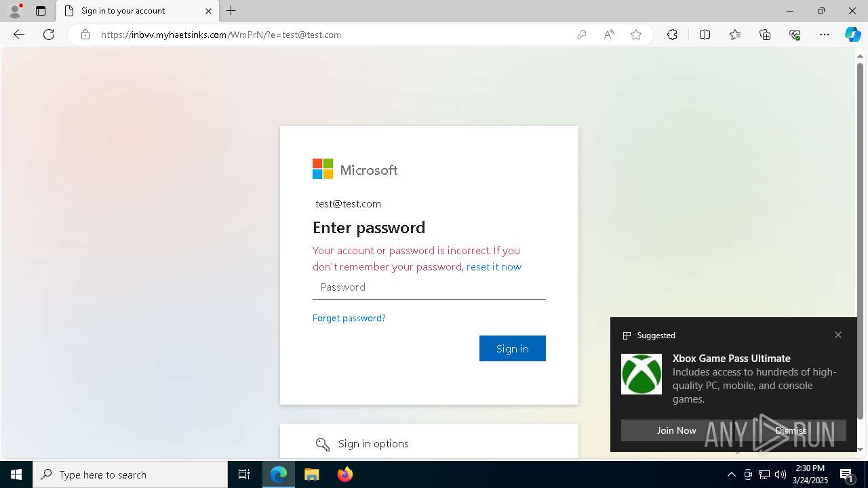This screenshot has height=488, width=868.
Task: Open Microsoft Edge from the taskbar
Action: [x=279, y=474]
